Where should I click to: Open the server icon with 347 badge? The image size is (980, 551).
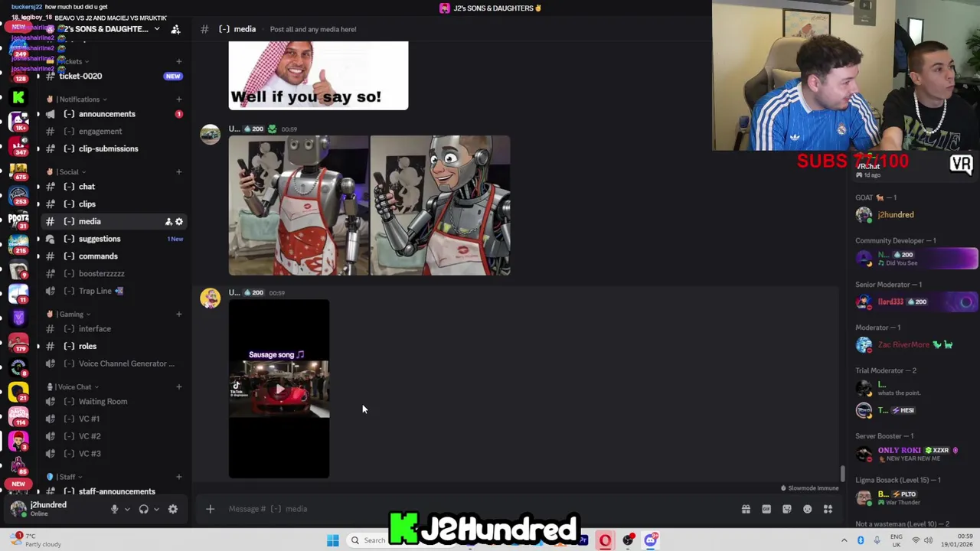click(18, 146)
